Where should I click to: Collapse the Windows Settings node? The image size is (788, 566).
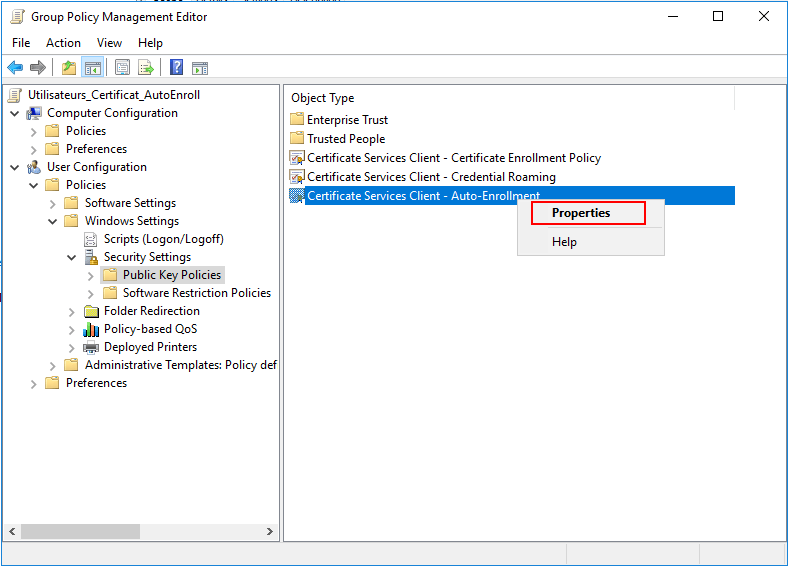53,221
